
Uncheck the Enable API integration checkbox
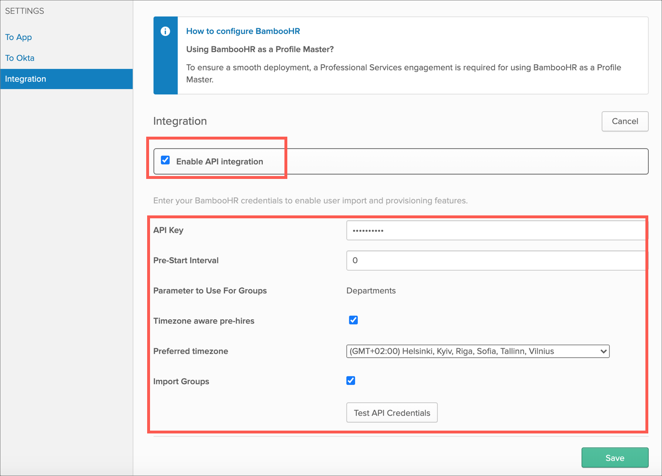pos(166,160)
